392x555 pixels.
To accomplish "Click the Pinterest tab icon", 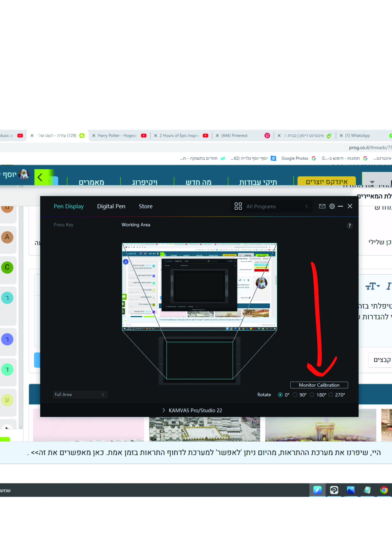I will point(267,136).
